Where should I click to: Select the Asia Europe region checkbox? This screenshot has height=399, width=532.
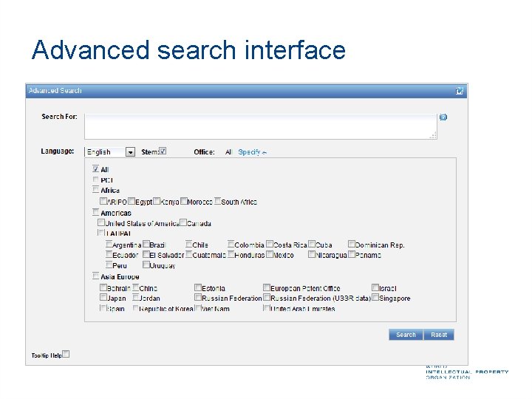[x=95, y=276]
